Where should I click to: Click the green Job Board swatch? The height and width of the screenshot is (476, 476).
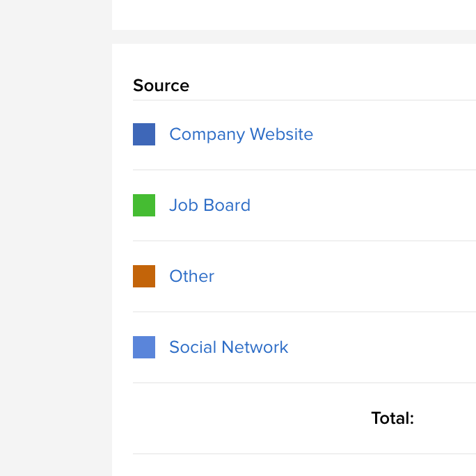144,205
